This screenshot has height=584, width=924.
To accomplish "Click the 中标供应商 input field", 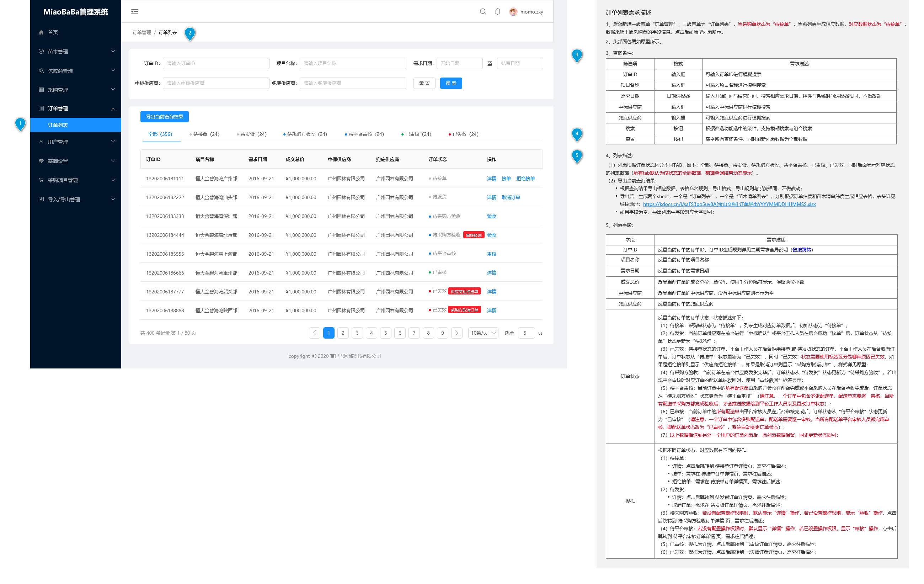I will click(x=216, y=83).
